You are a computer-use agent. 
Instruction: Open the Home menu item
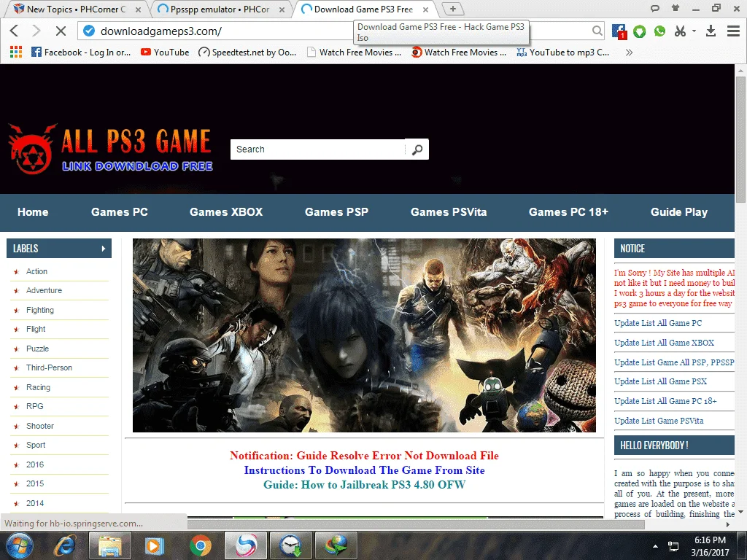(33, 212)
